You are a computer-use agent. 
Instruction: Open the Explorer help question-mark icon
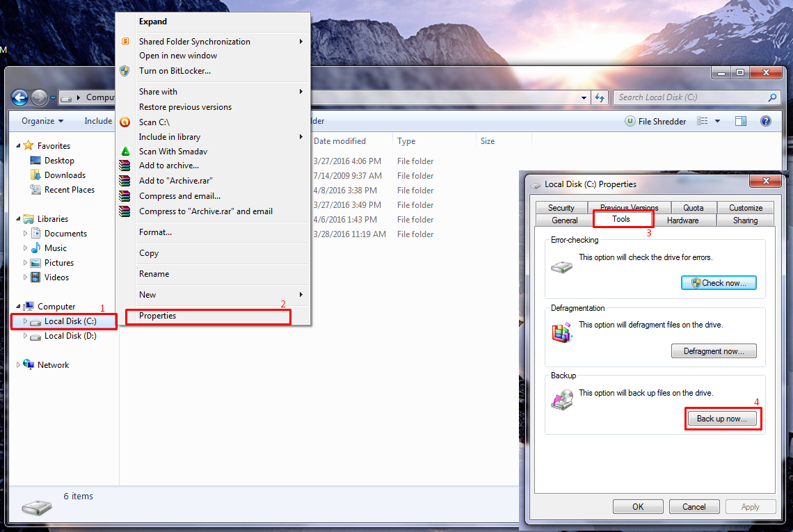tap(766, 121)
